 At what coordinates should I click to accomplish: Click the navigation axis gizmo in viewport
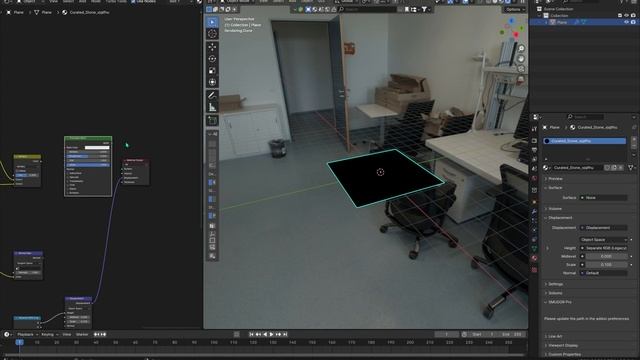[x=511, y=29]
